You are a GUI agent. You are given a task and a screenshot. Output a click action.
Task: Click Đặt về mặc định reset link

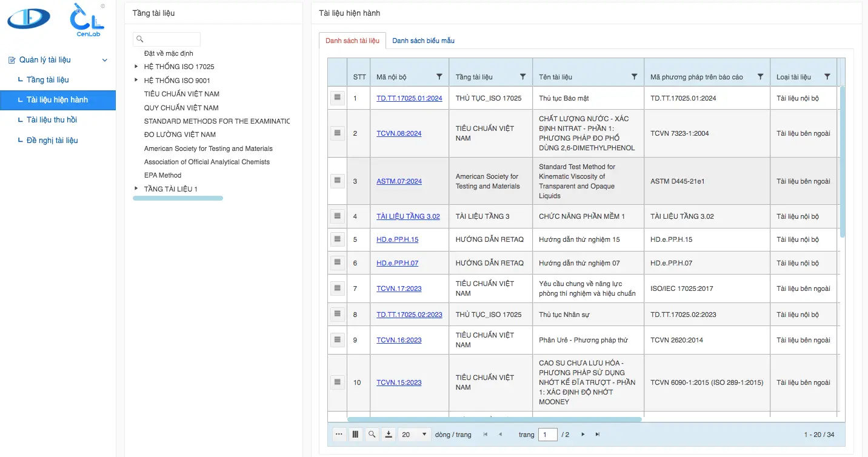(169, 53)
